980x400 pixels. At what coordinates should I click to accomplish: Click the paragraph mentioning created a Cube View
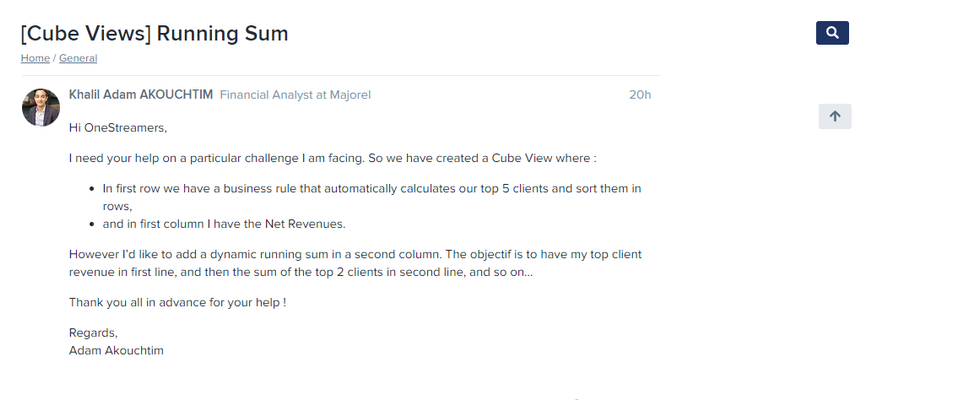(x=332, y=158)
